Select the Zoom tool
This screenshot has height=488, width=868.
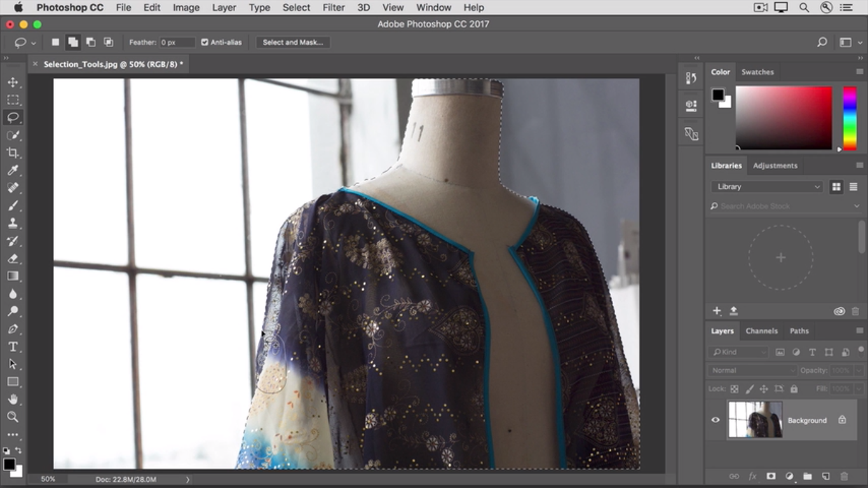click(x=13, y=417)
